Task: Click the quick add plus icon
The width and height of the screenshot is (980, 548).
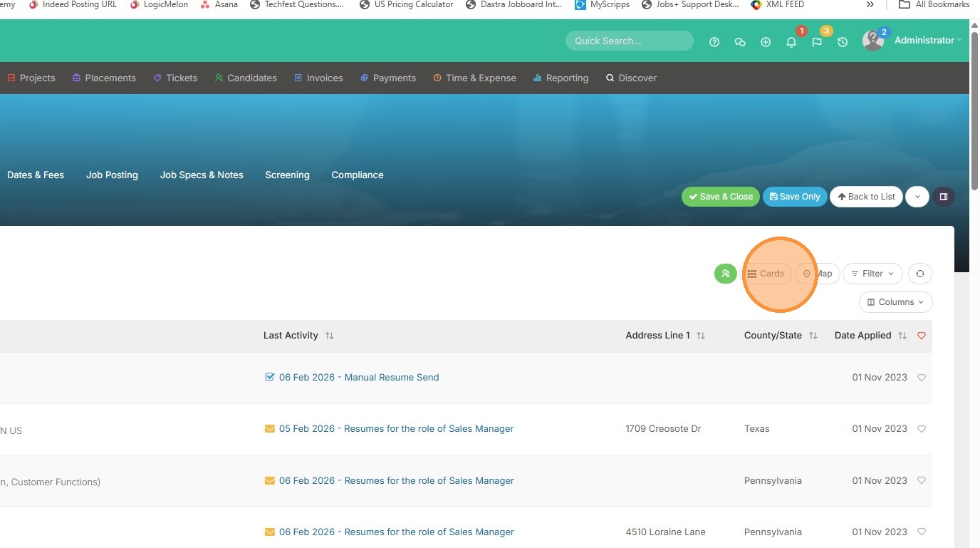Action: [766, 42]
